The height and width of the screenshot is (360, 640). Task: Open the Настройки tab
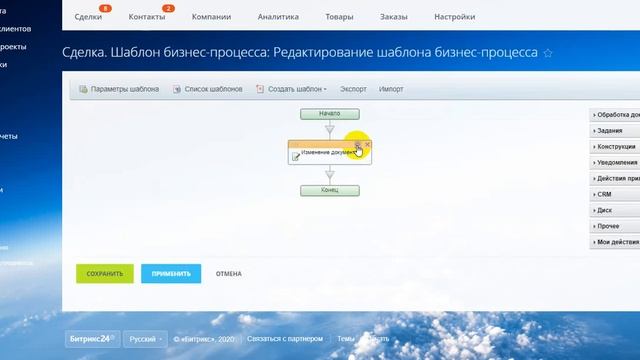(x=455, y=17)
